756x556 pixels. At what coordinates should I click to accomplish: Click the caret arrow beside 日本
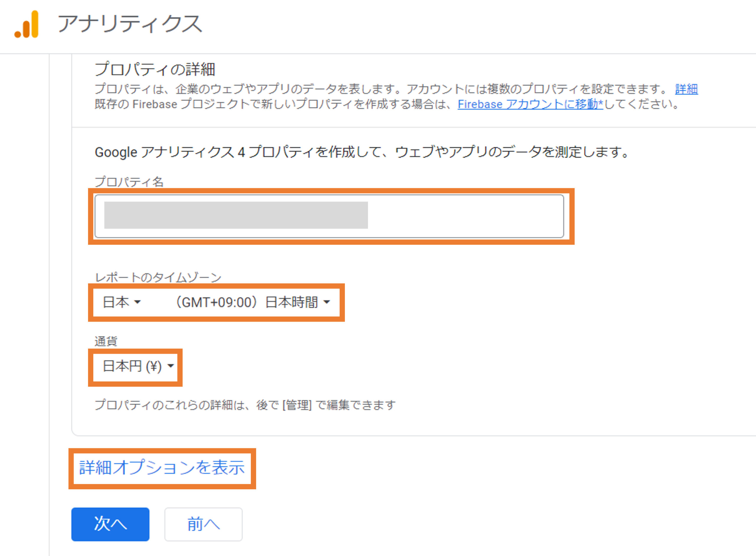[137, 302]
